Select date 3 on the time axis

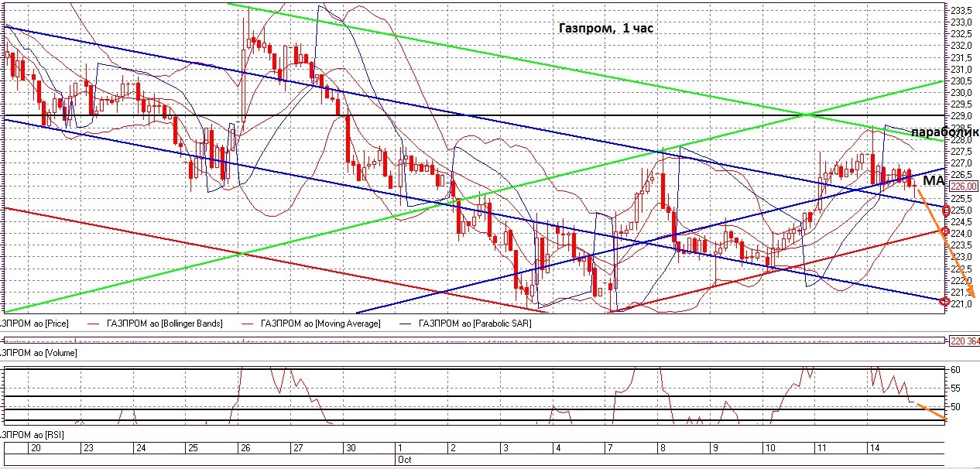point(505,448)
